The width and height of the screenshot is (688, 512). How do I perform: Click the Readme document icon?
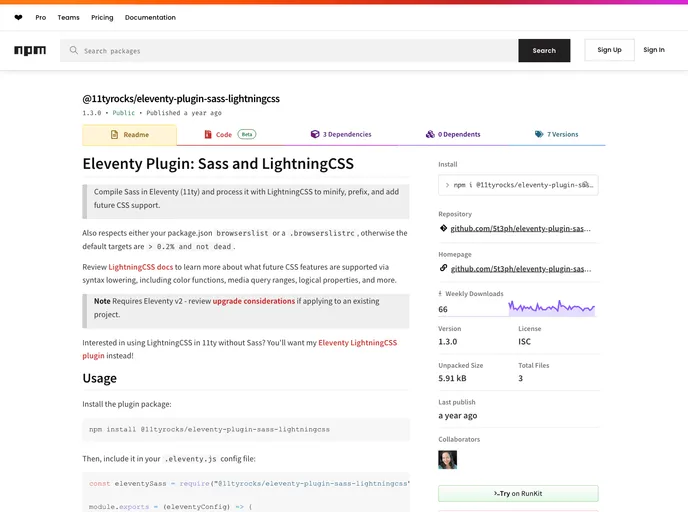click(x=114, y=135)
